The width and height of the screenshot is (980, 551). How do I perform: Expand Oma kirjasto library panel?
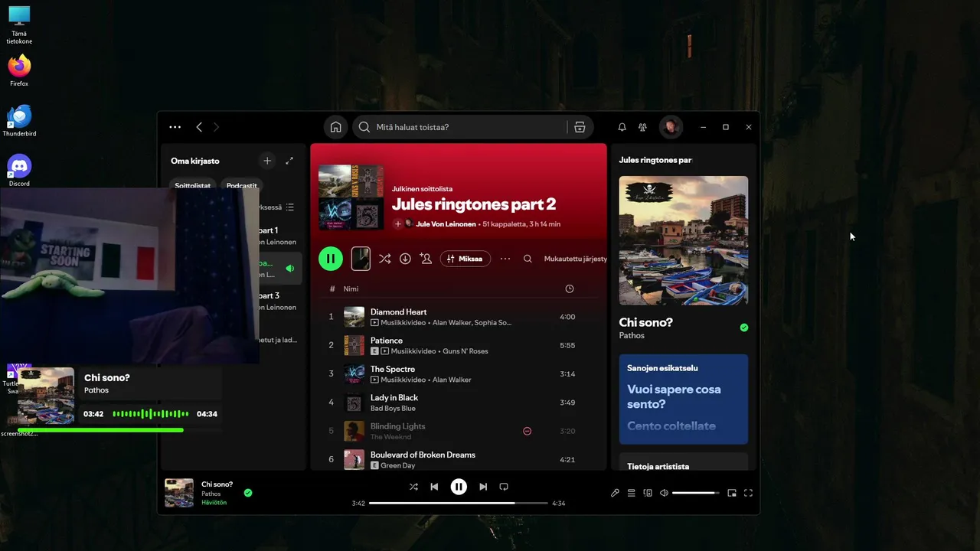289,161
